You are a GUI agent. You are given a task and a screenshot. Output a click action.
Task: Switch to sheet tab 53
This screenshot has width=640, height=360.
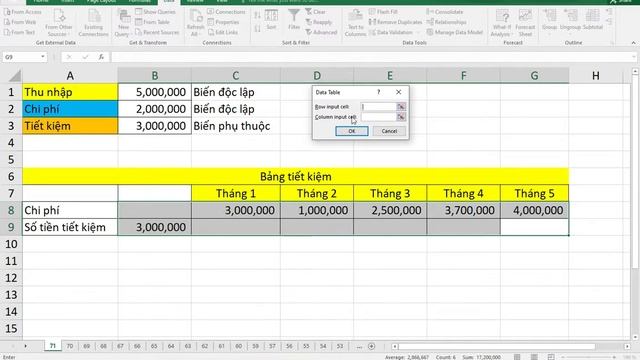(340, 346)
